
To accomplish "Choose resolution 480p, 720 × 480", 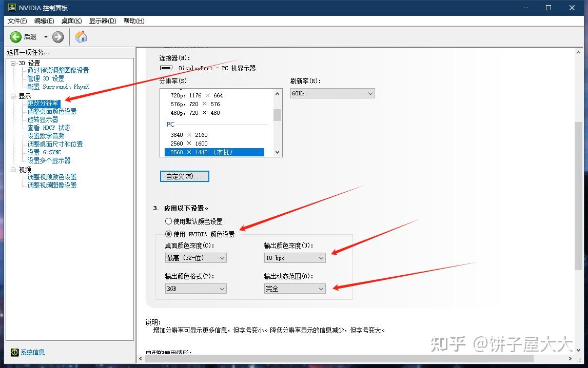I will coord(195,113).
